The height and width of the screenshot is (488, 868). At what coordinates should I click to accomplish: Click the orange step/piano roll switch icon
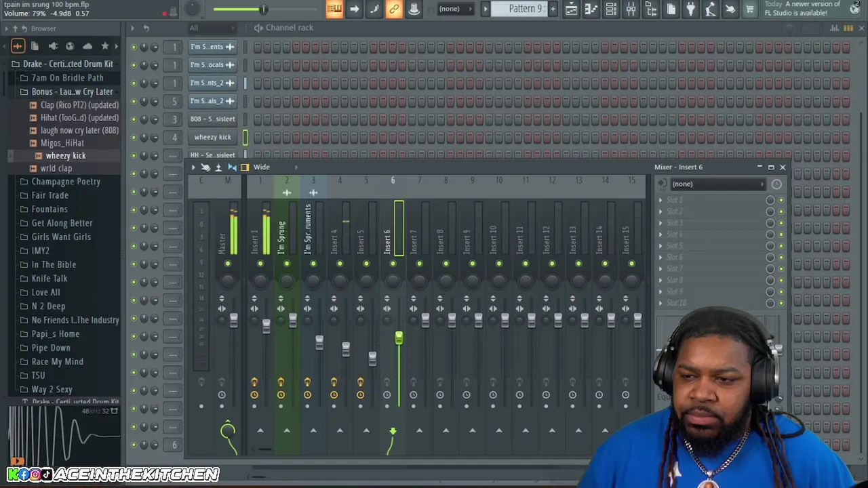click(848, 28)
